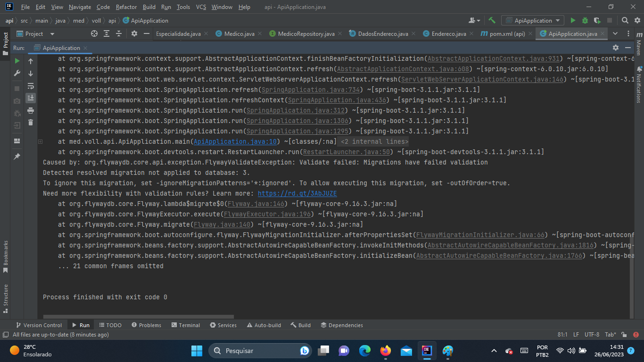This screenshot has height=362, width=644.
Task: Open Tab* indent settings in status bar
Action: 611,335
